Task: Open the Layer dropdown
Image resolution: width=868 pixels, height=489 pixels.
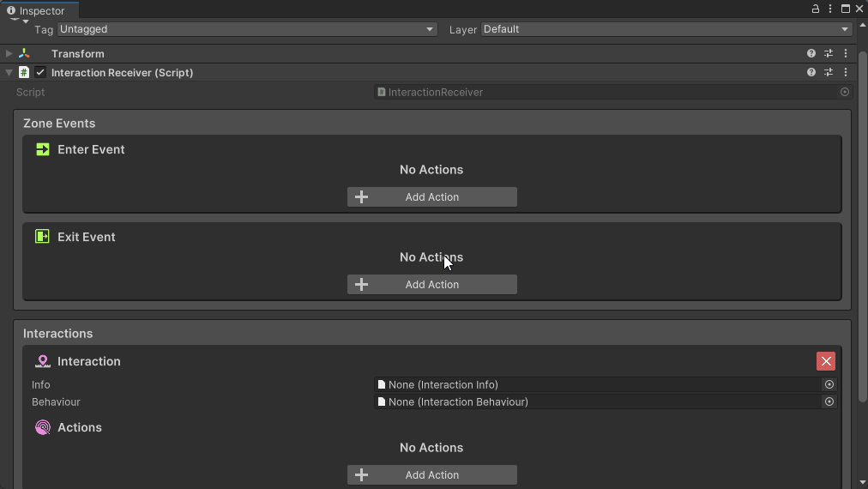Action: point(666,29)
